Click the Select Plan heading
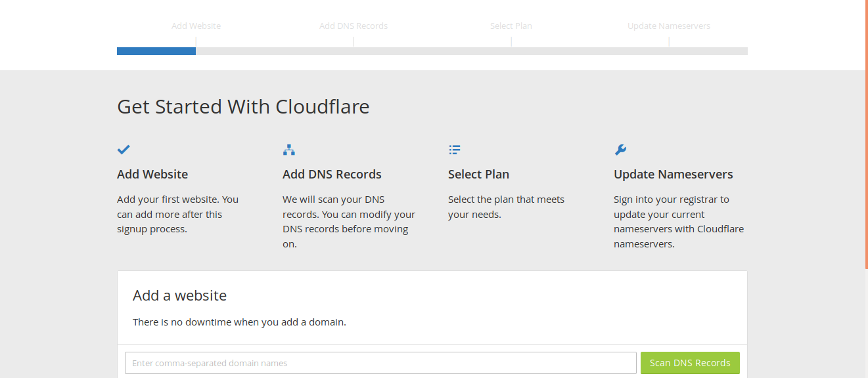The image size is (868, 378). tap(478, 175)
